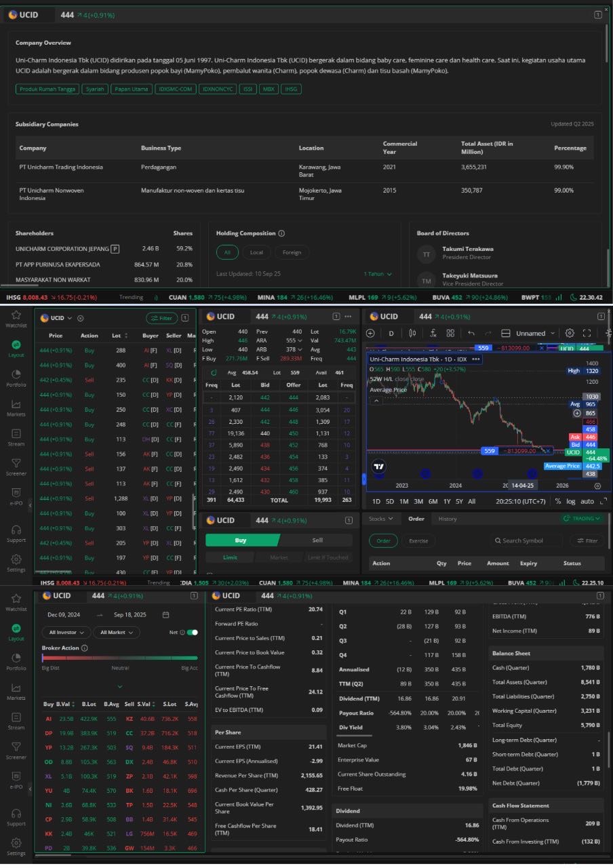Image resolution: width=613 pixels, height=868 pixels.
Task: Click the orderbook refresh icon beside Avg
Action: [x=214, y=372]
